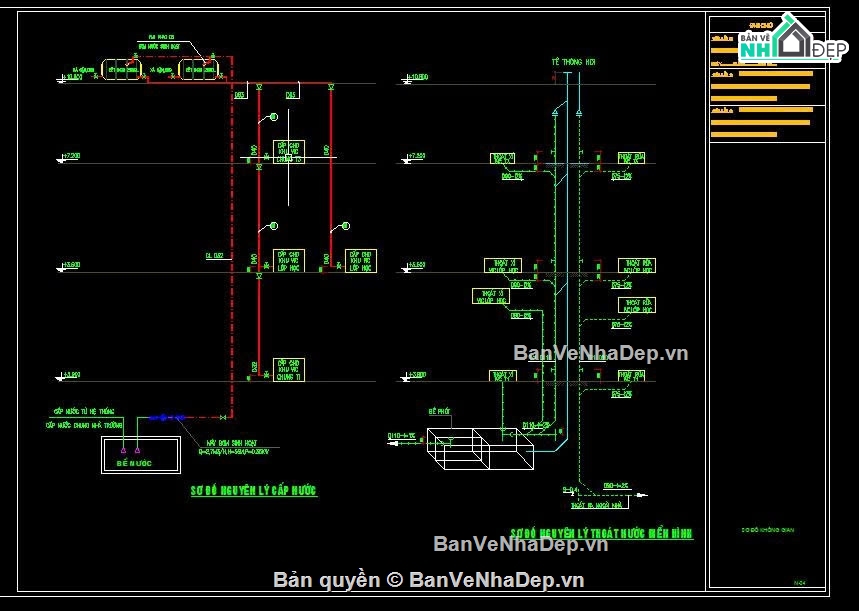This screenshot has height=611, width=859.
Task: Select the TÊ THÔNG HƠI vent label
Action: tap(566, 62)
